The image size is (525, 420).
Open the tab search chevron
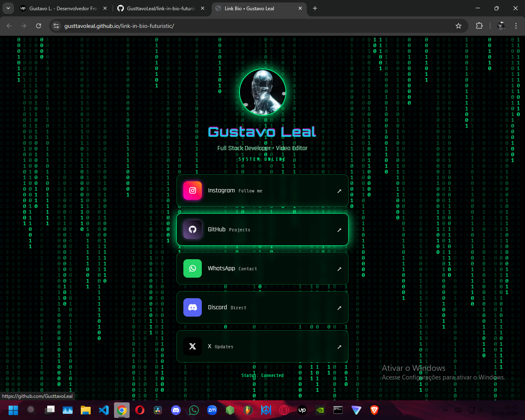pos(8,8)
